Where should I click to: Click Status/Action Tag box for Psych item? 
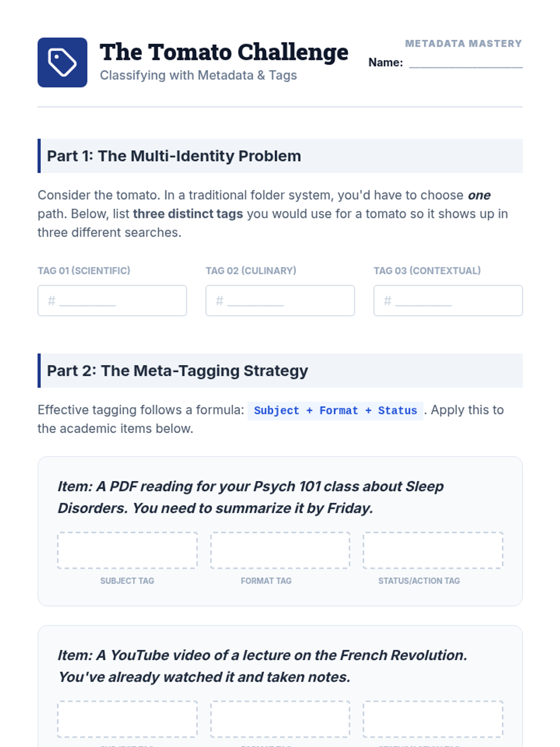click(x=433, y=550)
